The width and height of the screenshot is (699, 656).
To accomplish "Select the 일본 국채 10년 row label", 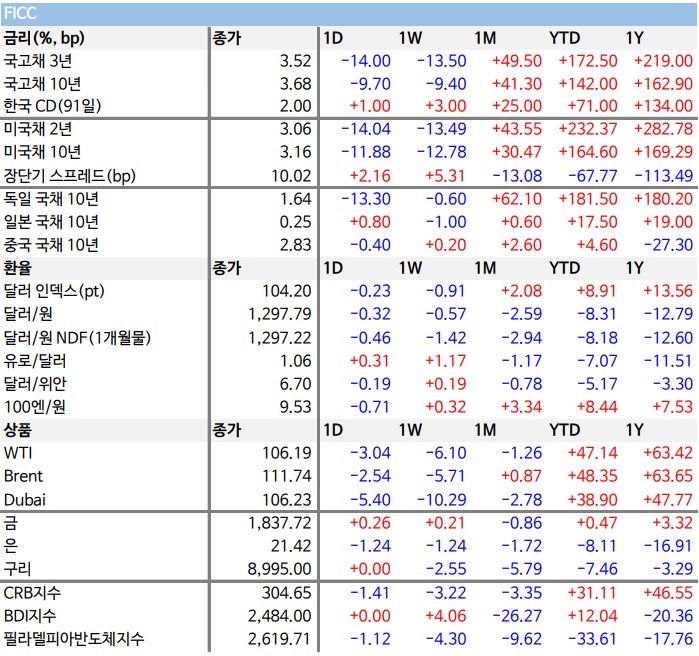I will (51, 222).
